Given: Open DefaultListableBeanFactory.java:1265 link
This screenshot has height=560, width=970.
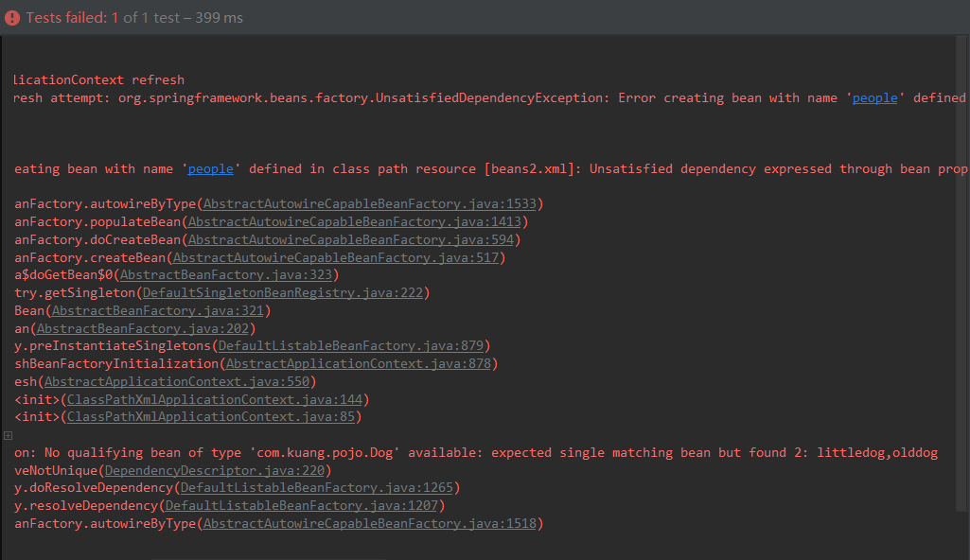Looking at the screenshot, I should [317, 488].
